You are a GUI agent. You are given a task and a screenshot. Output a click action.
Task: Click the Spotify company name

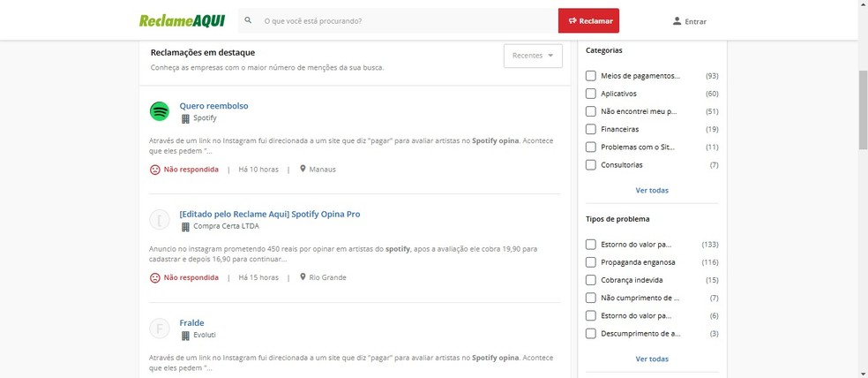(205, 118)
